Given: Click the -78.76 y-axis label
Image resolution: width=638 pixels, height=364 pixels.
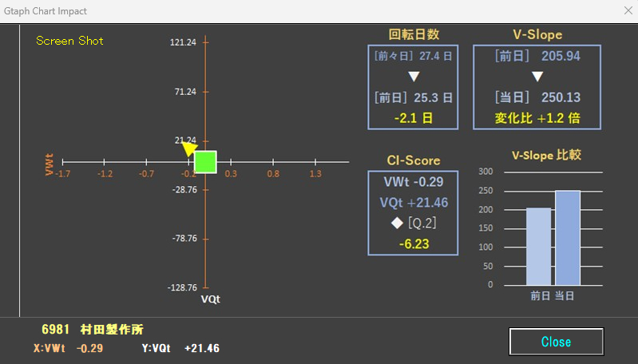Looking at the screenshot, I should coord(184,239).
